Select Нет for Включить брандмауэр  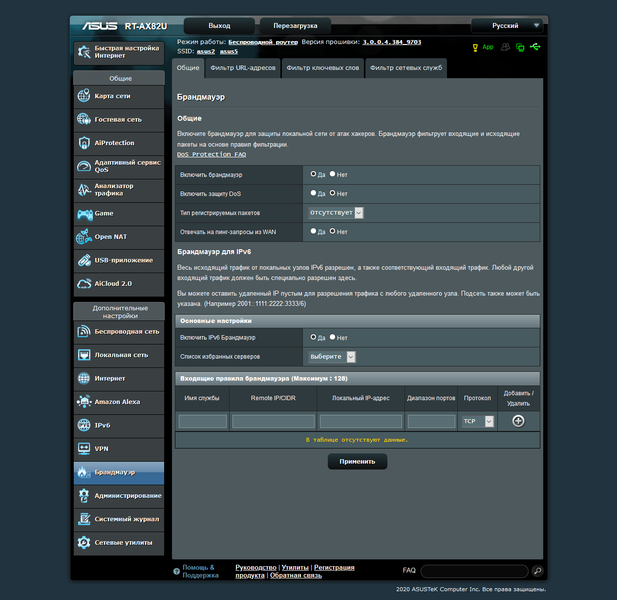point(333,174)
